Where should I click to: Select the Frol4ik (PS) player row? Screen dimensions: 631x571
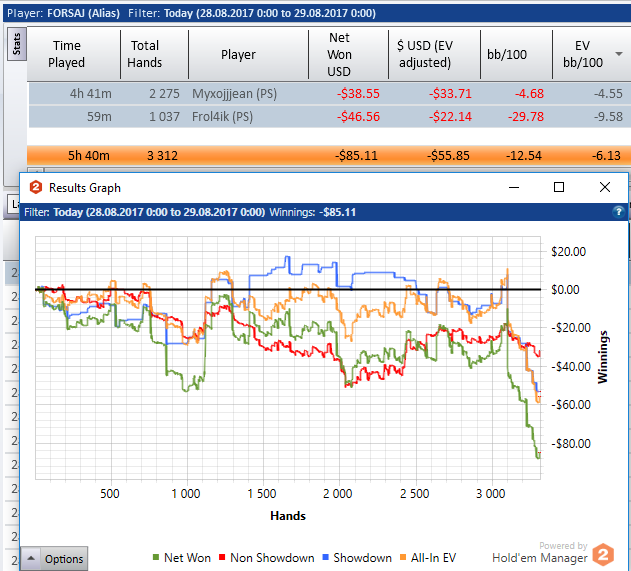(329, 117)
